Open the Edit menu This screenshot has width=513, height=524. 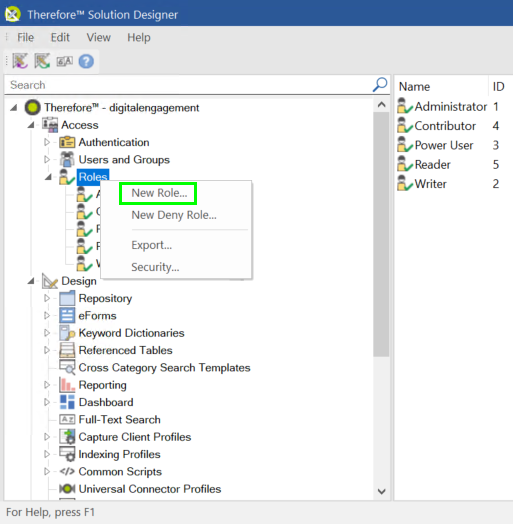point(60,37)
